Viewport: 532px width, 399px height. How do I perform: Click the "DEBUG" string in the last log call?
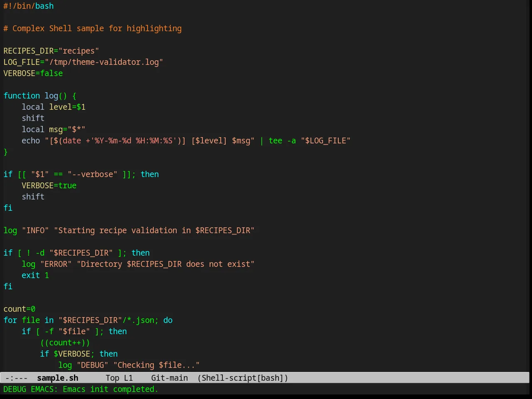(x=92, y=365)
